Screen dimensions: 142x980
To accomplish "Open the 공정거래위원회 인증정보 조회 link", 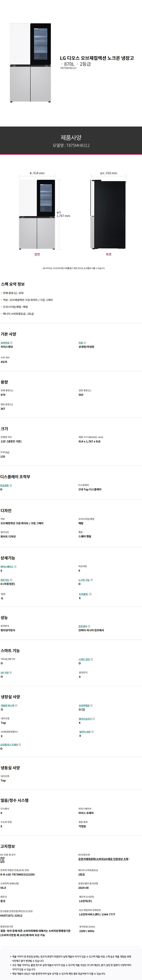I will [x=103, y=859].
